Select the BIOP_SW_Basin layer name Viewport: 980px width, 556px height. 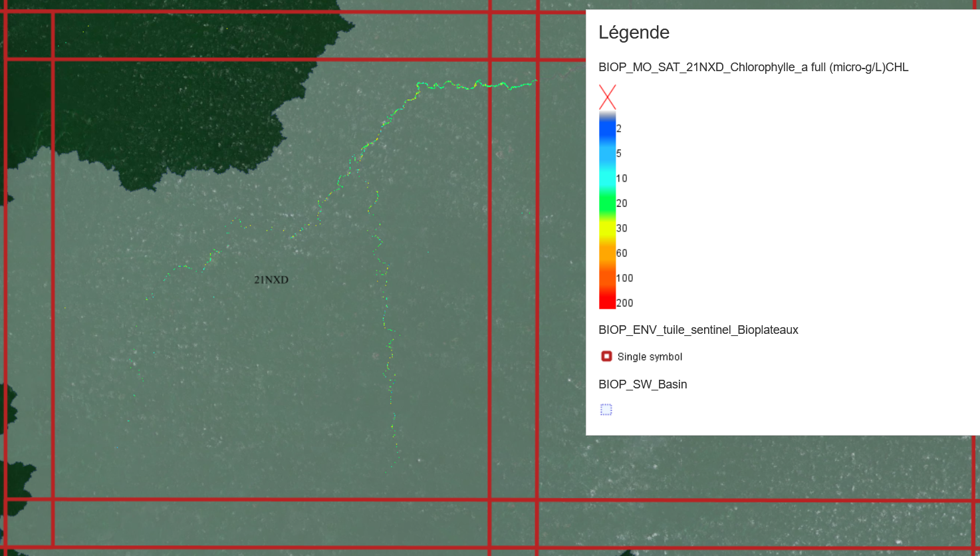(642, 384)
